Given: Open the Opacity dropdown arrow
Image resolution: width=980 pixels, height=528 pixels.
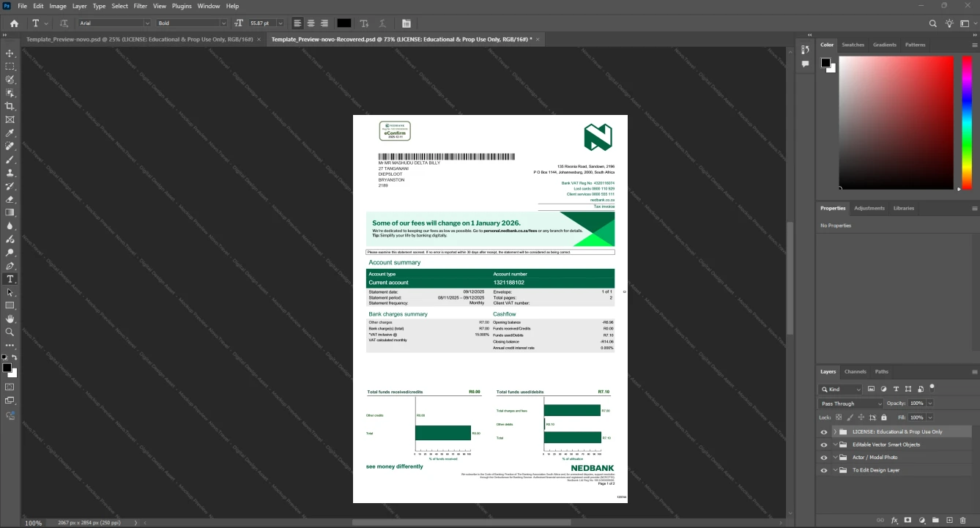Looking at the screenshot, I should point(930,404).
